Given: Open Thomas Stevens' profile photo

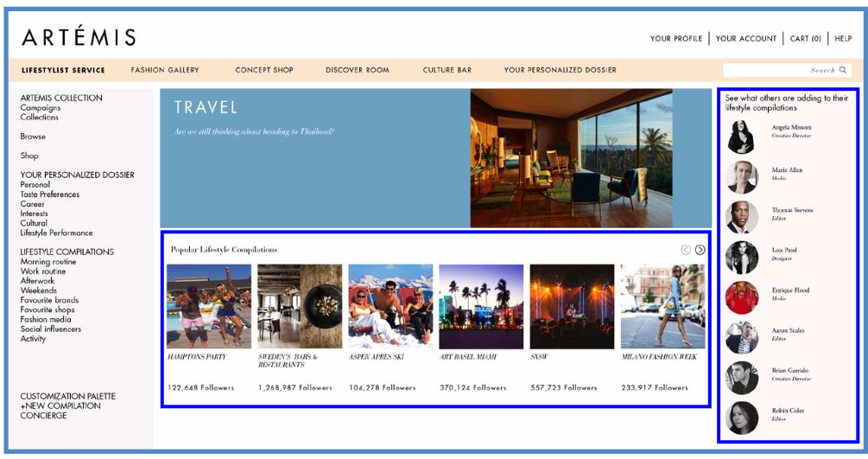Looking at the screenshot, I should point(741,217).
